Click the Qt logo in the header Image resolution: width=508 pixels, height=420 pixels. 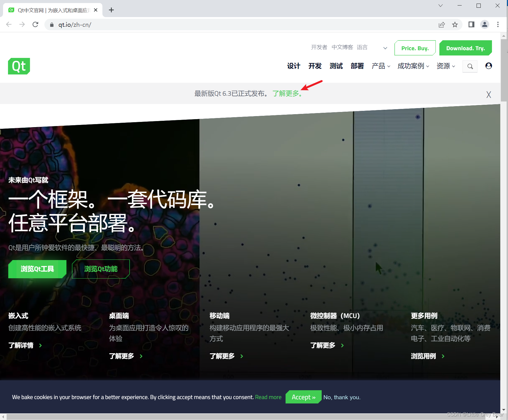tap(19, 66)
